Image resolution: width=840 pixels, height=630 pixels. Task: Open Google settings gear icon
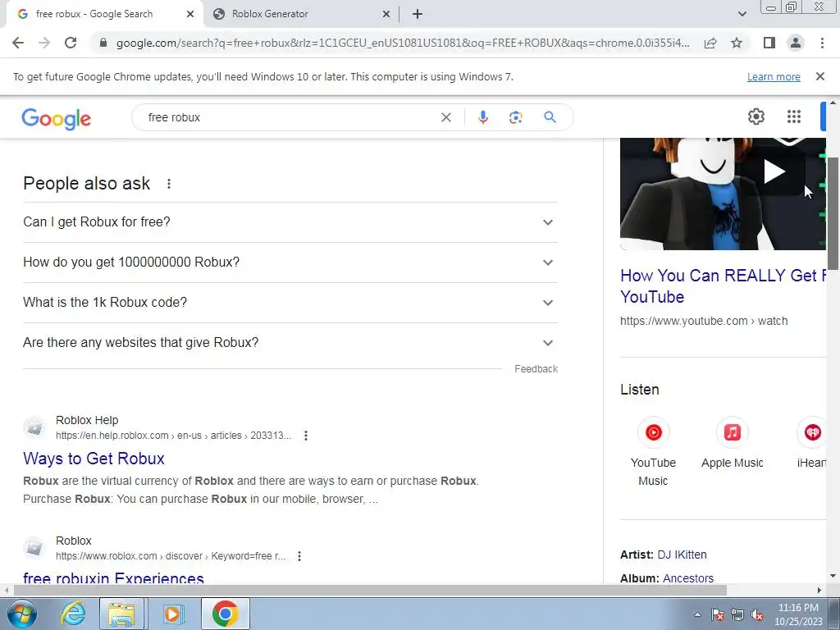click(x=756, y=116)
